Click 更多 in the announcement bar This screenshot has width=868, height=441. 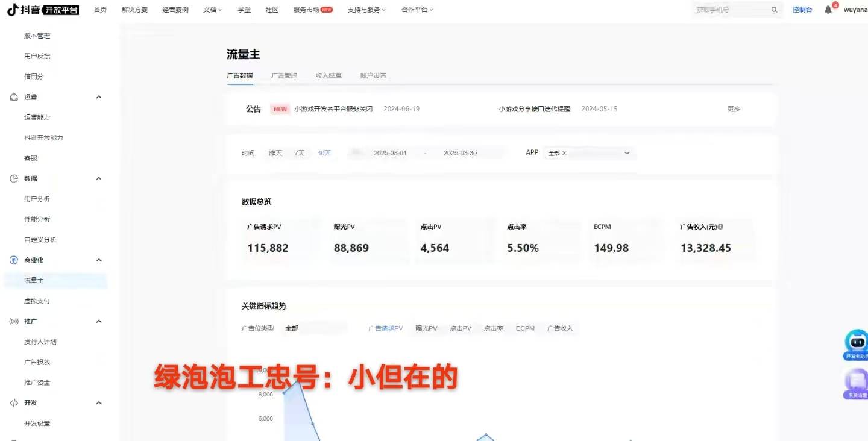(734, 109)
